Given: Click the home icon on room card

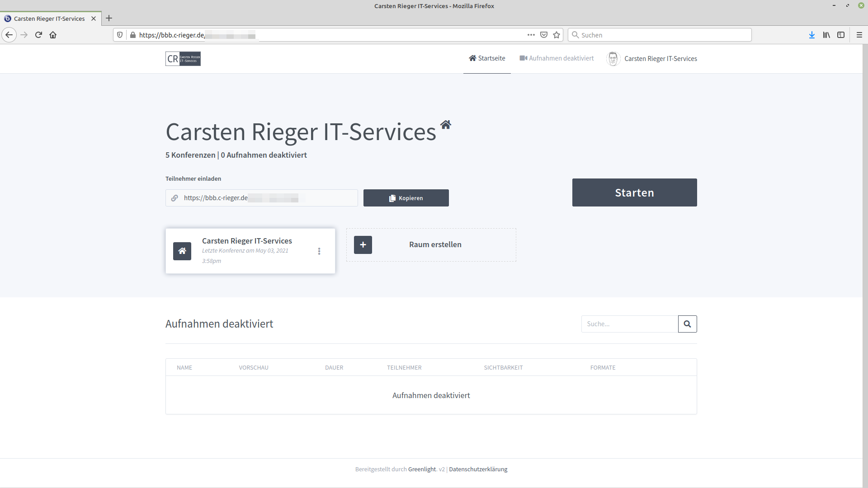Looking at the screenshot, I should click(x=182, y=251).
